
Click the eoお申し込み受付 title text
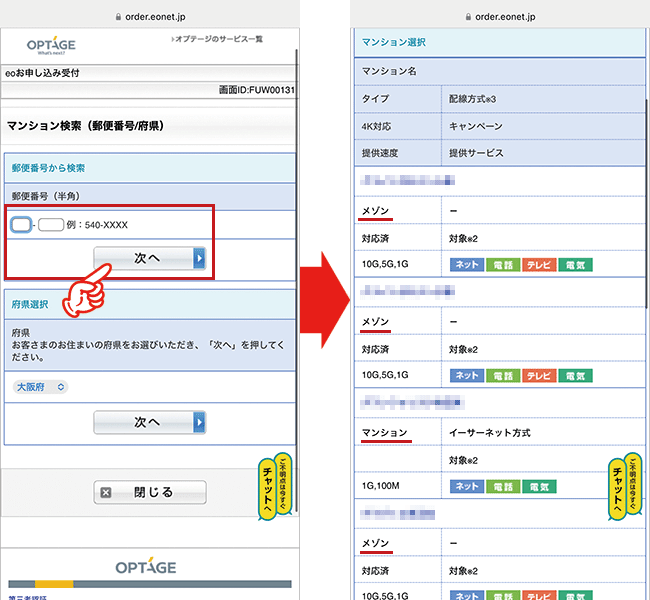pos(42,73)
